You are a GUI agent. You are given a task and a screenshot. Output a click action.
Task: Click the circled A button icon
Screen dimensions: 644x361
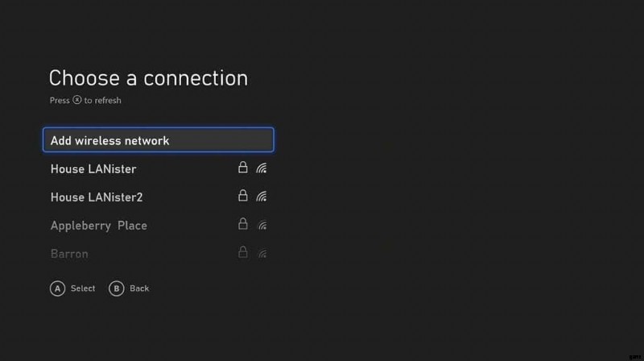tap(57, 288)
